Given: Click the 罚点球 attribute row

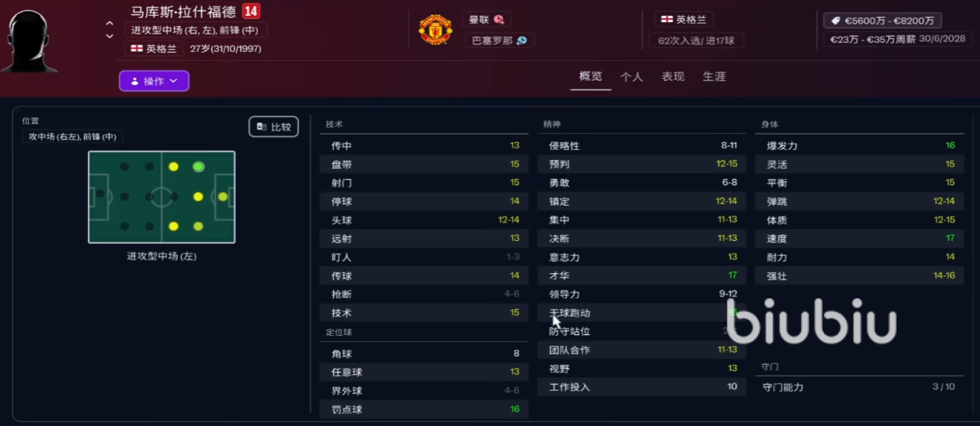Looking at the screenshot, I should point(423,409).
